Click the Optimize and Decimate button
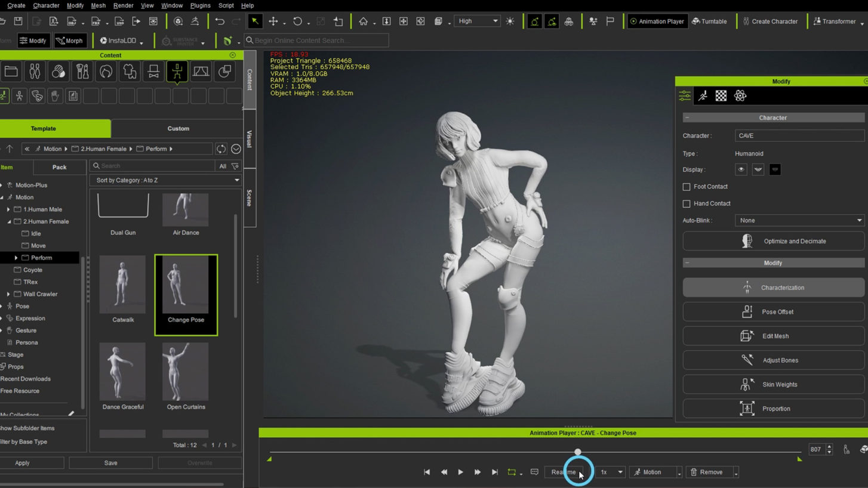This screenshot has width=868, height=488. point(773,241)
